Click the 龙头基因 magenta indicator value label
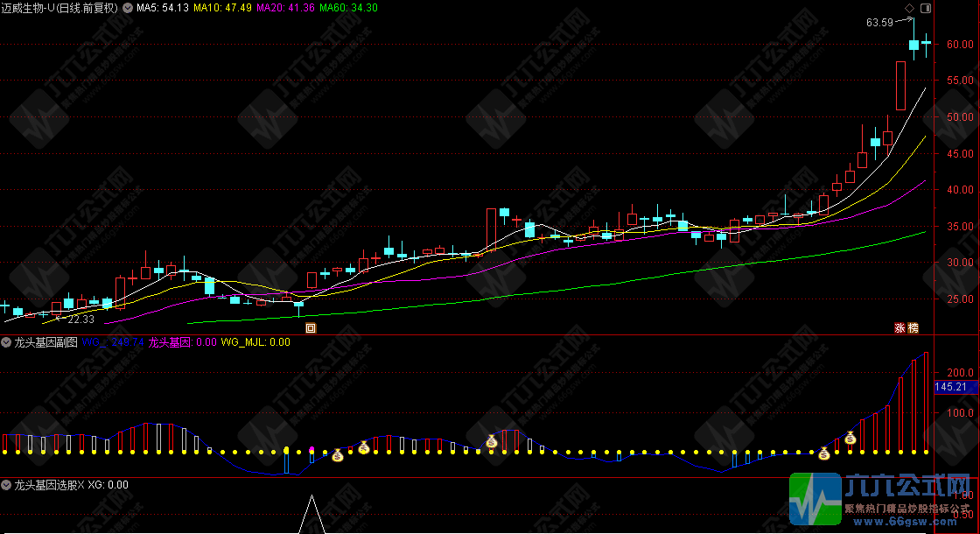 pyautogui.click(x=182, y=342)
